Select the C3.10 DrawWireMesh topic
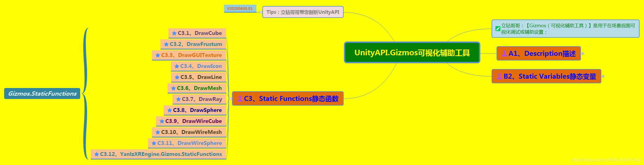The height and width of the screenshot is (165, 644). (189, 132)
